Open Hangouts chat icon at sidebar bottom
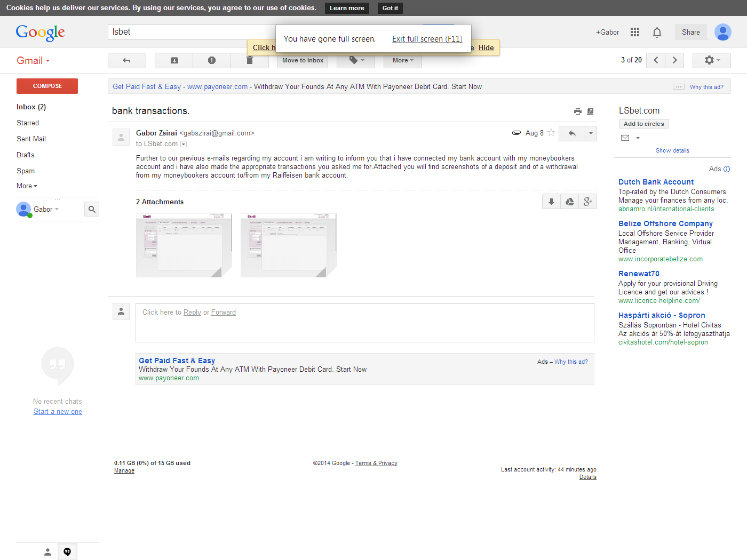 click(67, 552)
